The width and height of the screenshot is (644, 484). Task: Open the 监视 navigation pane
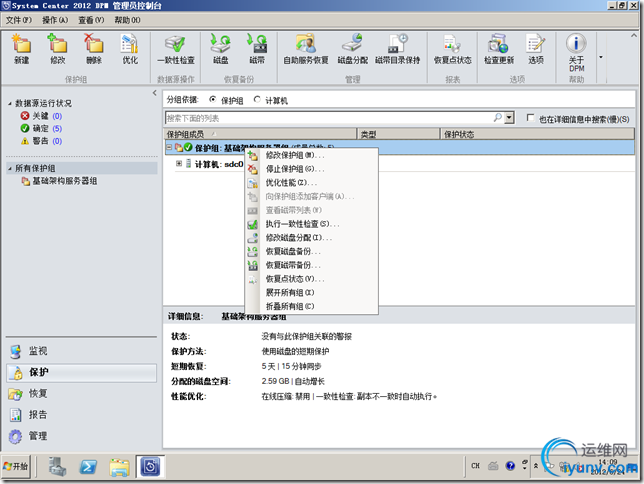tap(81, 351)
